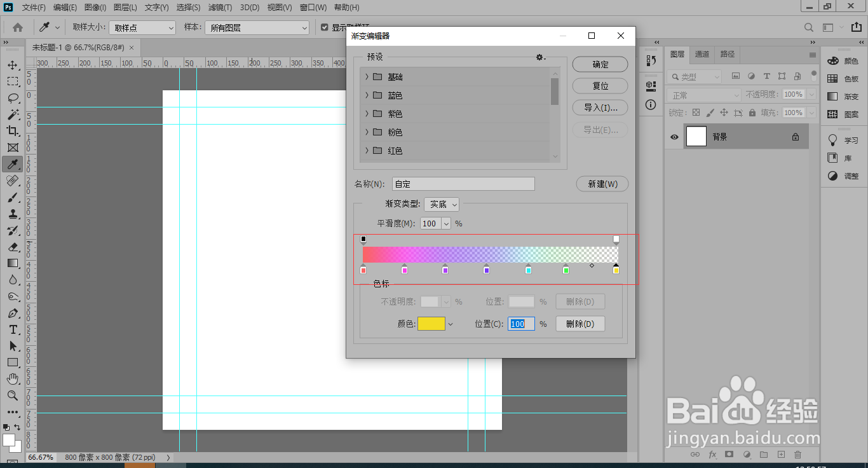Select the cyan color stop
Screen dimensions: 868x468
pos(528,269)
